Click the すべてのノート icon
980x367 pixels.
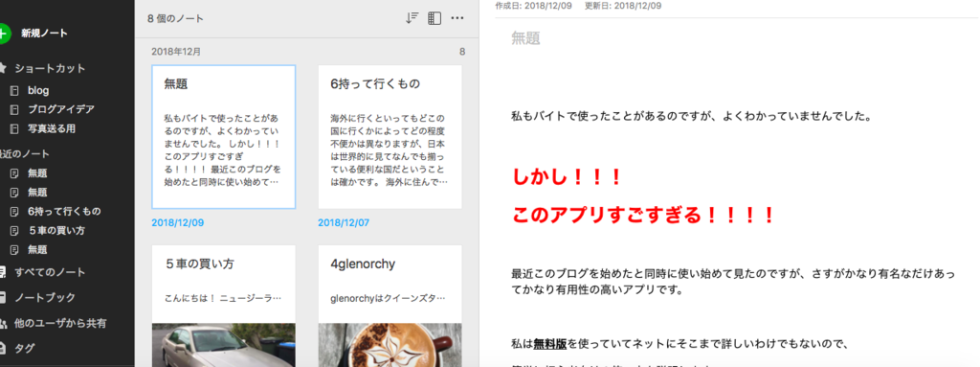(x=3, y=272)
